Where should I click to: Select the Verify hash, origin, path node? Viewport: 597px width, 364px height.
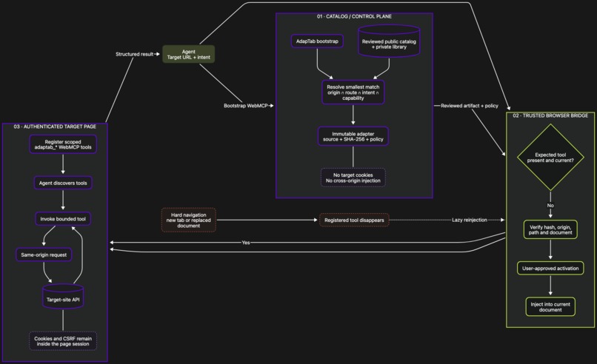coord(550,230)
